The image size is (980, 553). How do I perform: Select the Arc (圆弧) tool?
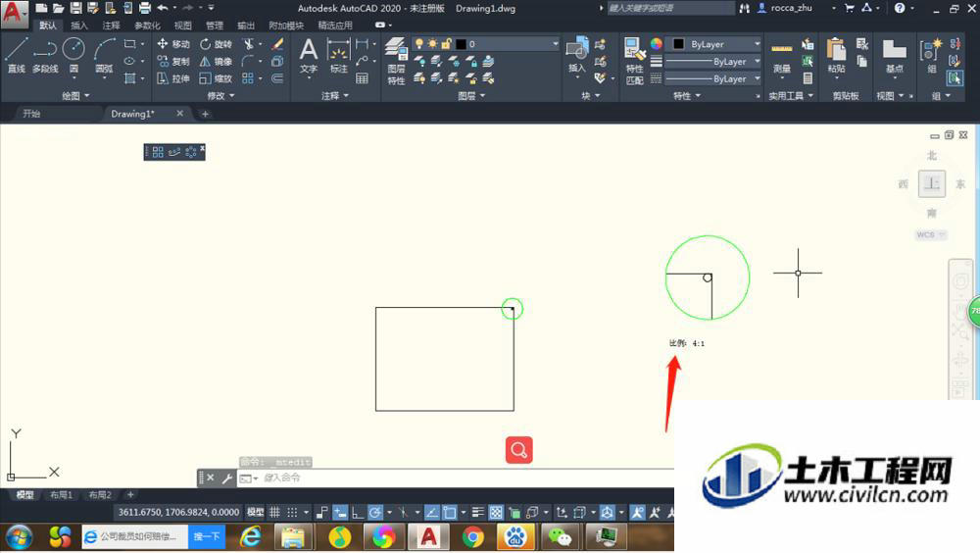click(x=105, y=55)
